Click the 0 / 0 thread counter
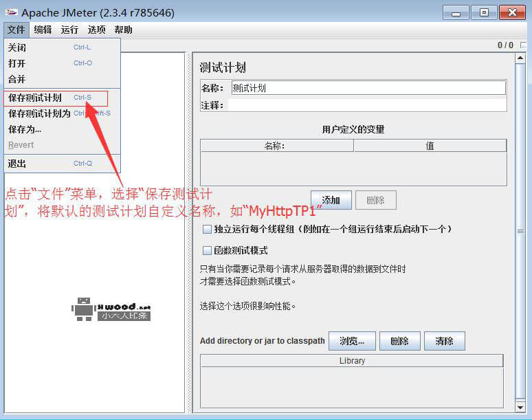This screenshot has height=420, width=532. pos(505,45)
